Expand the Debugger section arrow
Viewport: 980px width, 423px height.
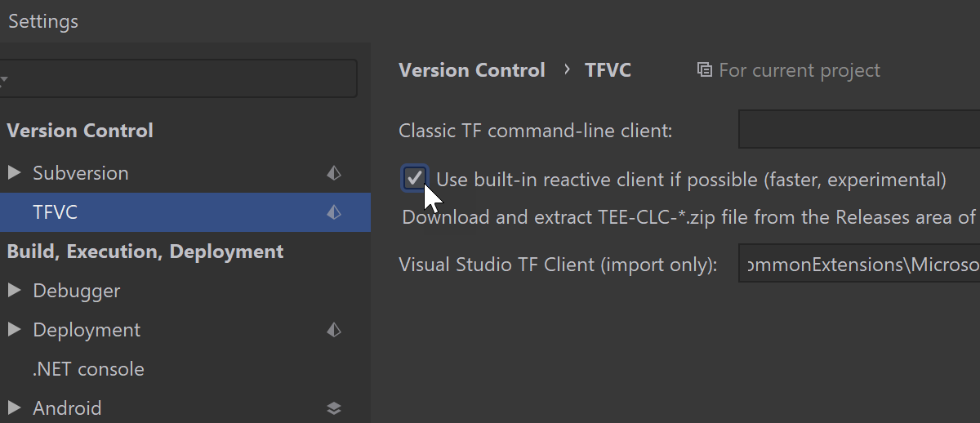pos(14,291)
